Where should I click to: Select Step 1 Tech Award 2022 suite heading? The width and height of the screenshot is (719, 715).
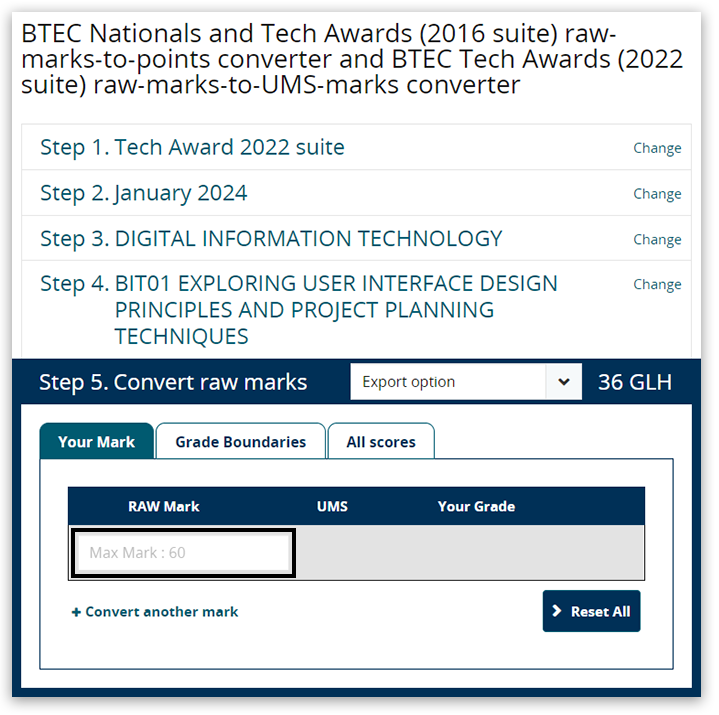click(x=192, y=148)
